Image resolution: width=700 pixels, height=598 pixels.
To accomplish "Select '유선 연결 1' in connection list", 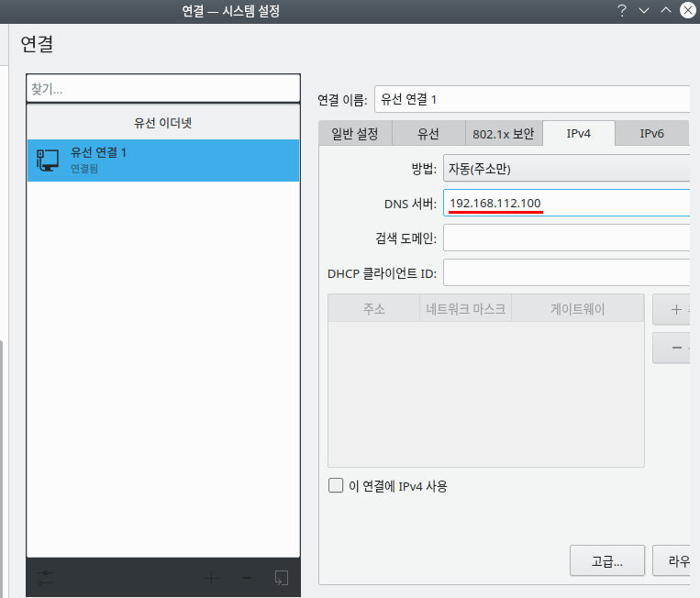I will tap(163, 160).
